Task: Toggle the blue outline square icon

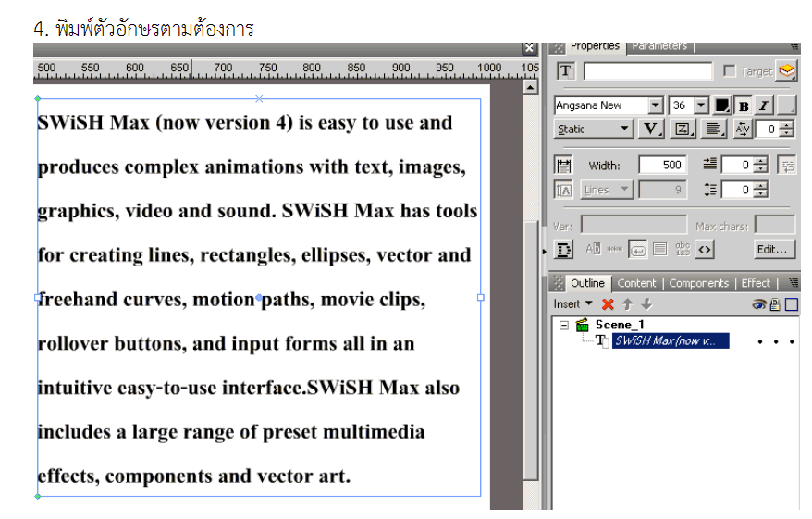Action: tap(792, 304)
